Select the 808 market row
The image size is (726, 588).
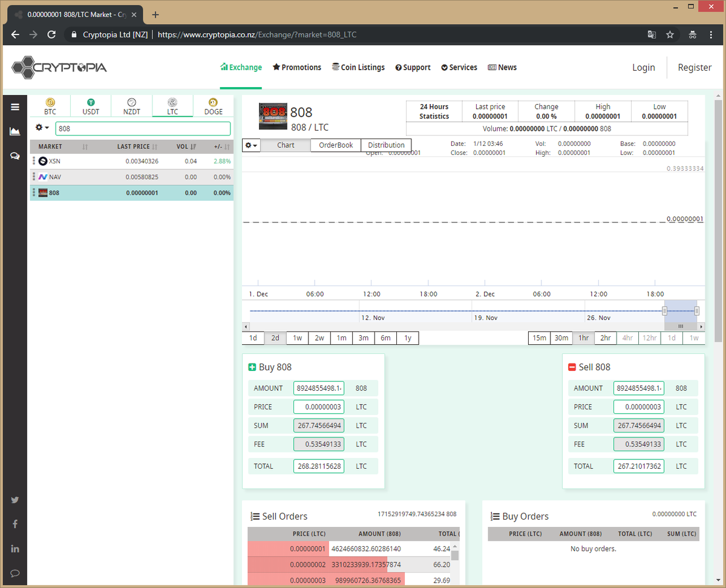(132, 193)
